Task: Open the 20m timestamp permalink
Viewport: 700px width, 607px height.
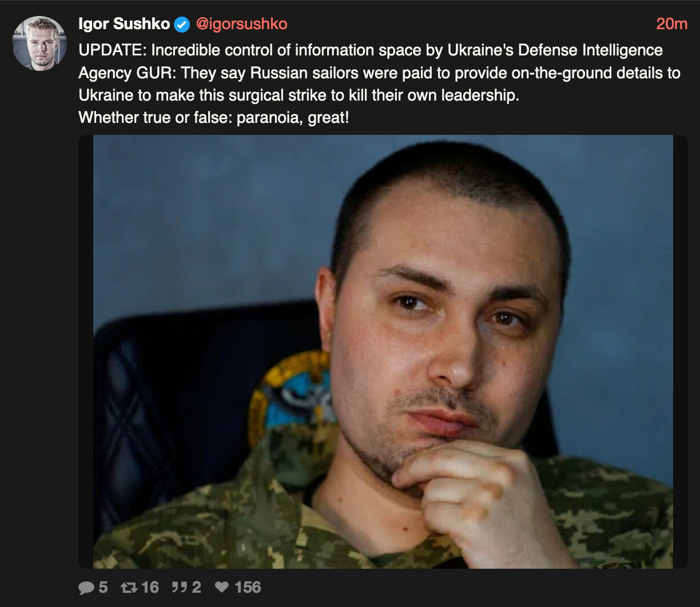Action: pos(671,24)
